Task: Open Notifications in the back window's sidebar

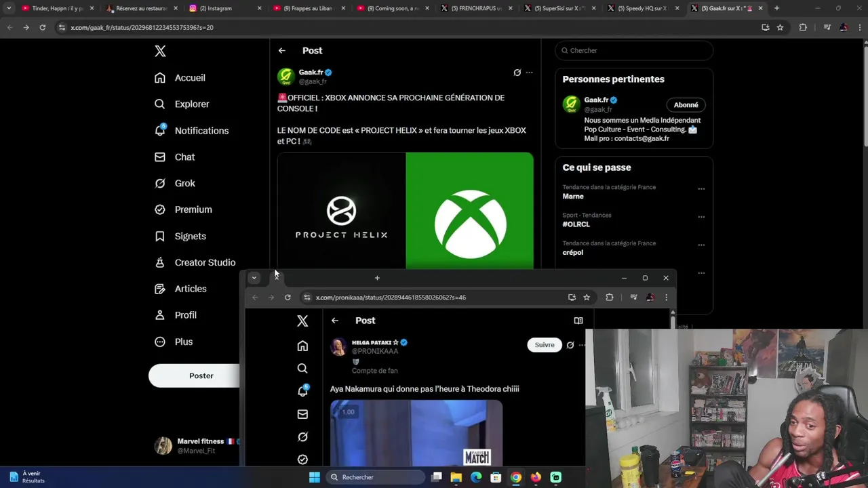Action: click(191, 131)
